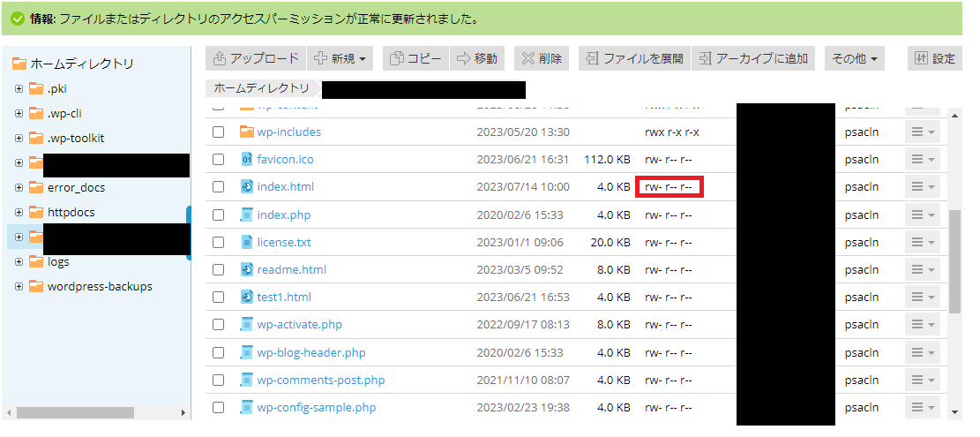980x437 pixels.
Task: Click the .wp-toolkit folder icon
Action: tap(36, 139)
